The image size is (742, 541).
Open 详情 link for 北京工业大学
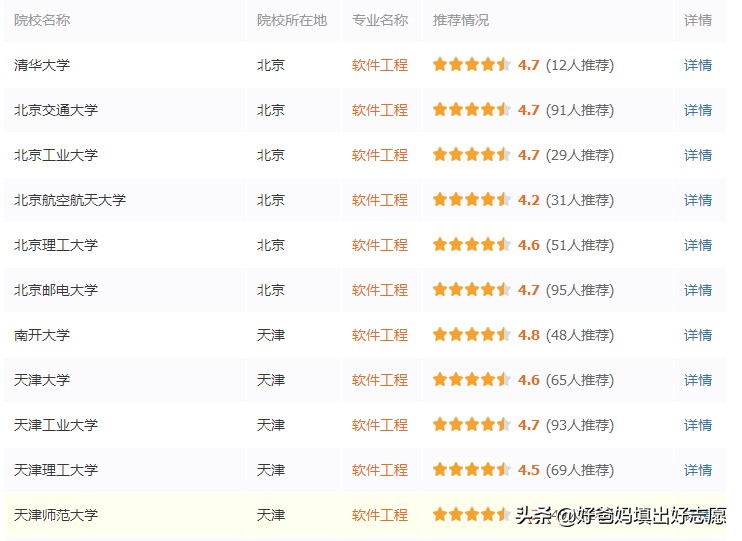pos(698,155)
